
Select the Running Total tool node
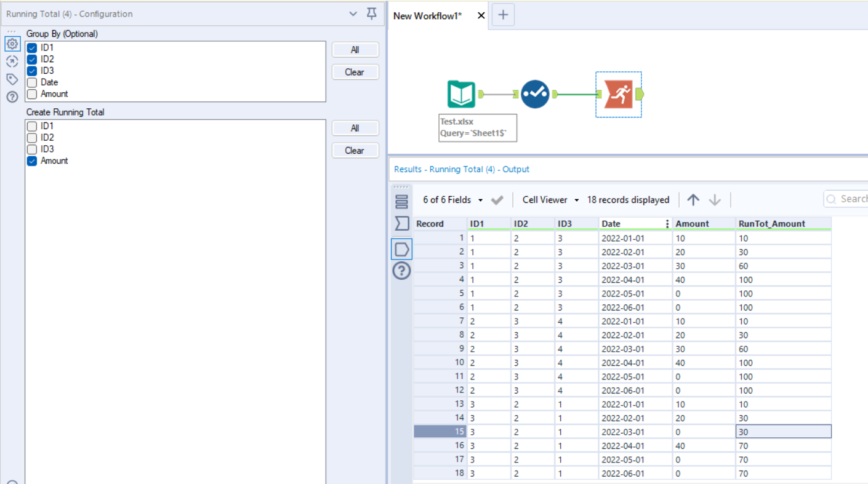point(619,94)
